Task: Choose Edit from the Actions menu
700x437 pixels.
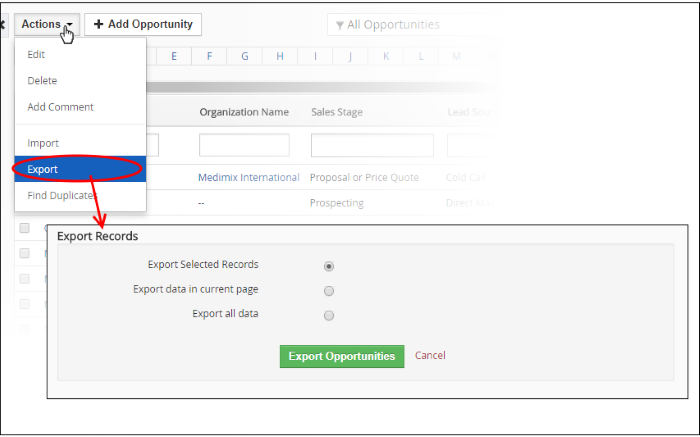Action: tap(36, 55)
